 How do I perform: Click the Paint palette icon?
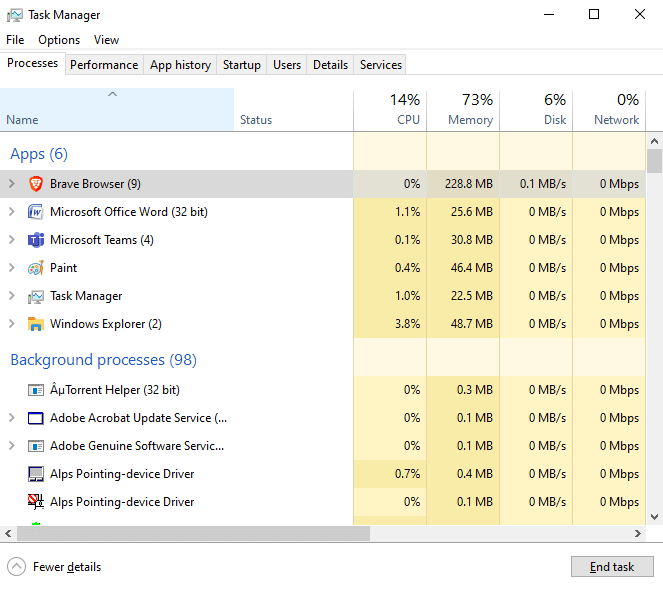(x=36, y=268)
